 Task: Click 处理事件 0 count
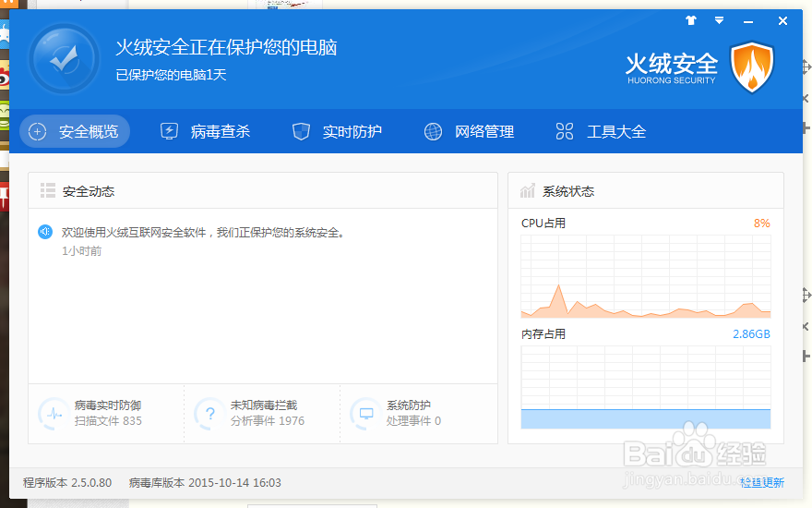tap(413, 421)
